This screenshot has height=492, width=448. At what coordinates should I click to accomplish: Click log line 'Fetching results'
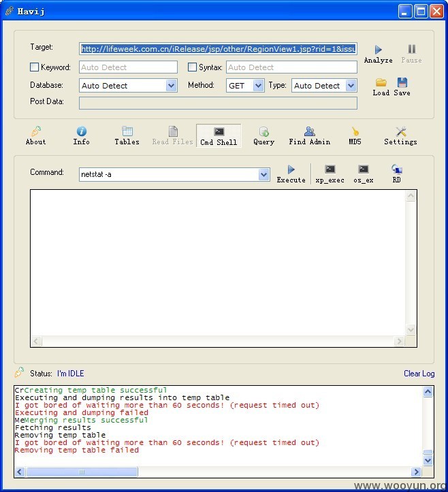click(52, 427)
